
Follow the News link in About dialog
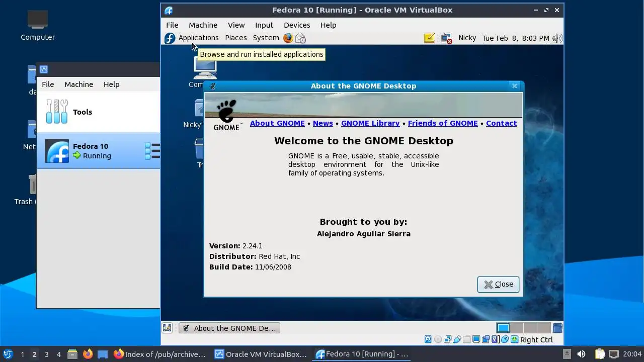pos(323,123)
